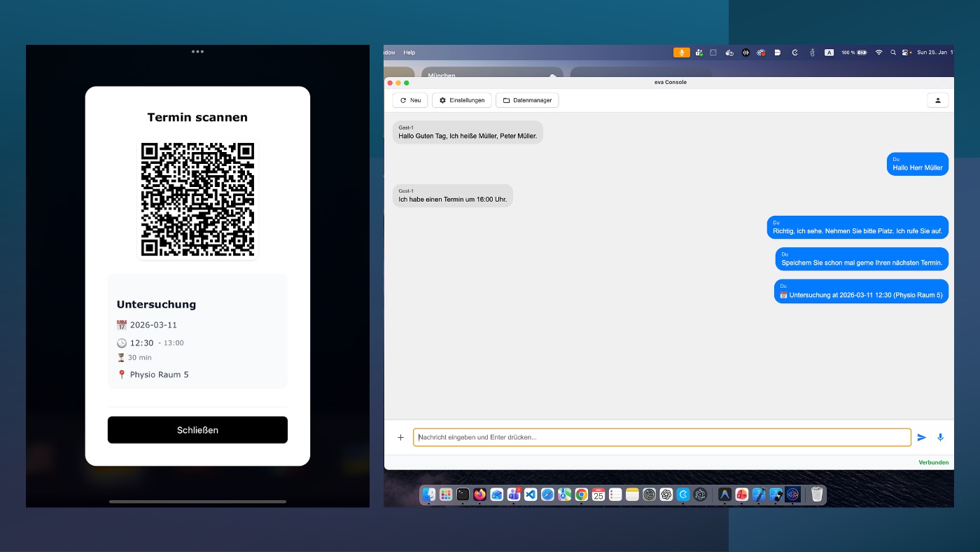Open Google Chrome in the dock

pos(582,495)
